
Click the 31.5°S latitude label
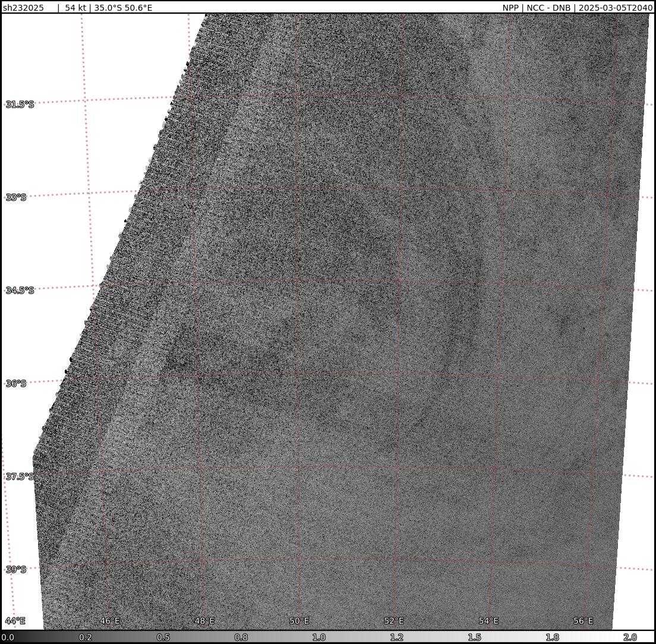20,105
